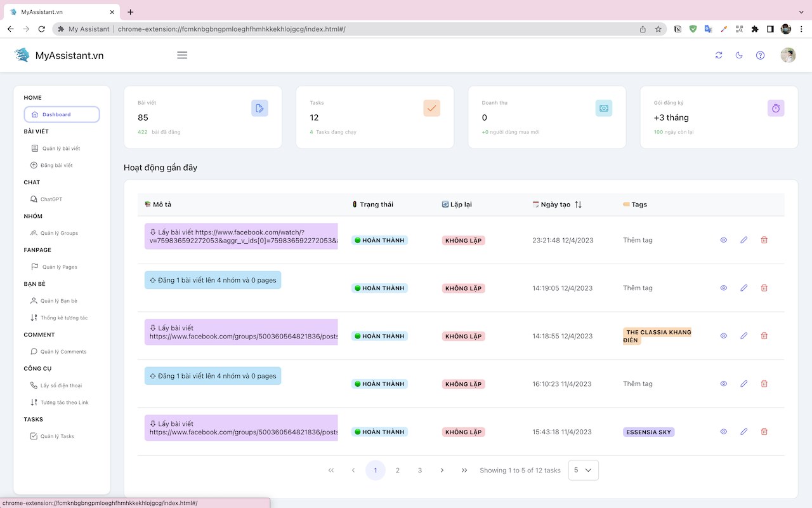Edit the task created 15:43:18 11/4/2023
The width and height of the screenshot is (812, 508).
point(743,432)
